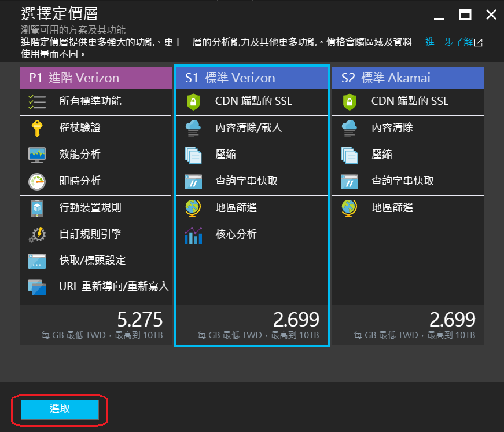This screenshot has width=504, height=432.
Task: Maximize the 選擇定價層 blade
Action: point(465,14)
